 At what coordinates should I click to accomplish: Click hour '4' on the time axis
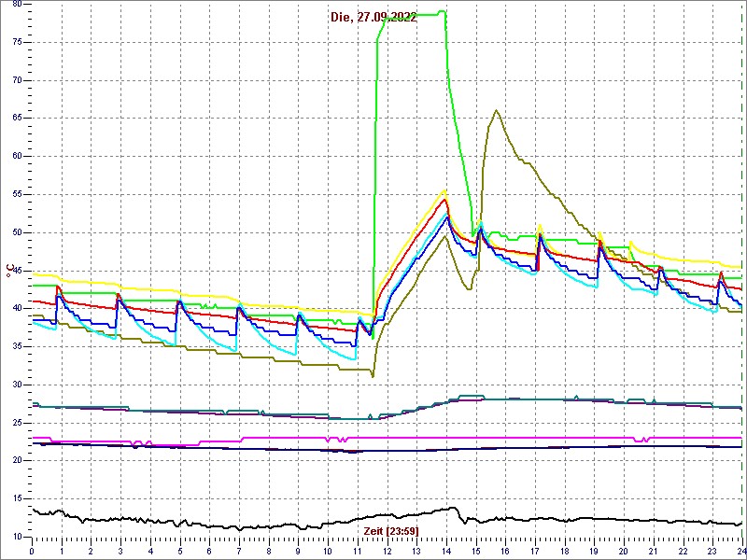point(150,552)
